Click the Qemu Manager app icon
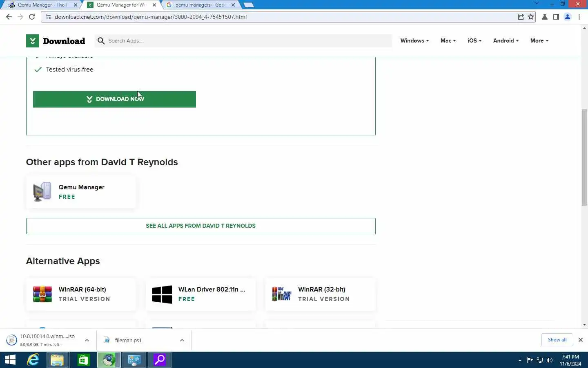 click(x=42, y=191)
